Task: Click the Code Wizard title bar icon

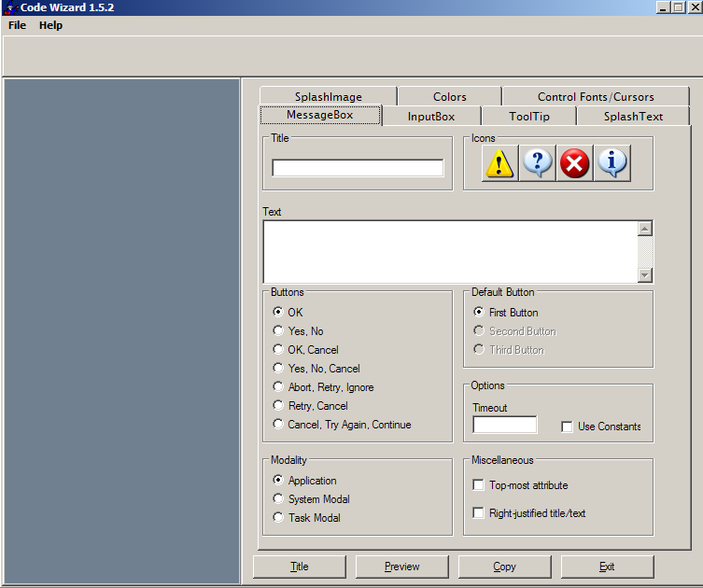Action: coord(10,7)
